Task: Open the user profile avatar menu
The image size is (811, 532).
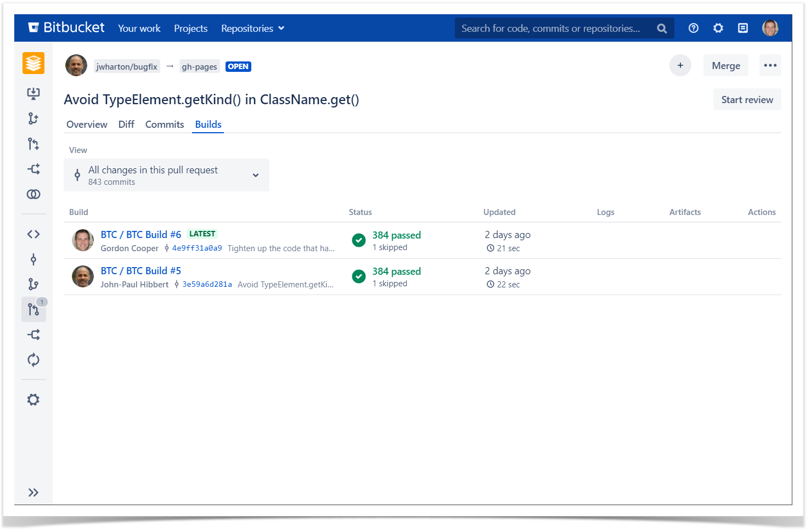Action: 770,28
